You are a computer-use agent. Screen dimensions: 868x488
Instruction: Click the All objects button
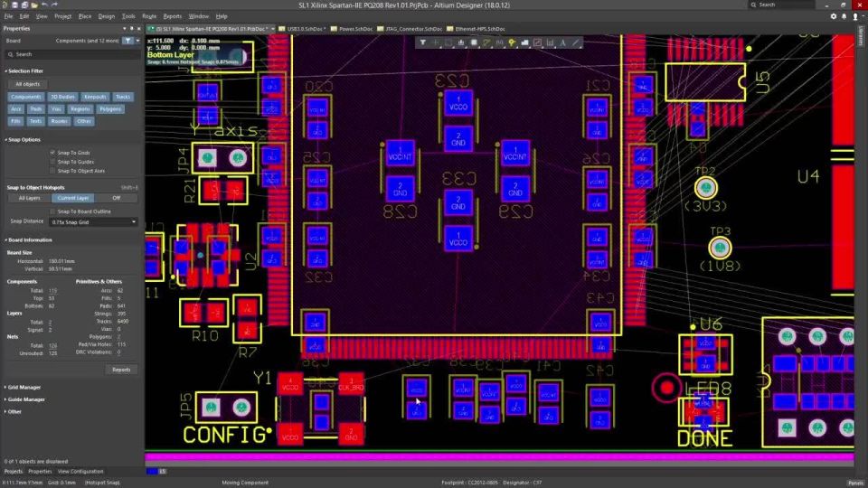click(28, 84)
